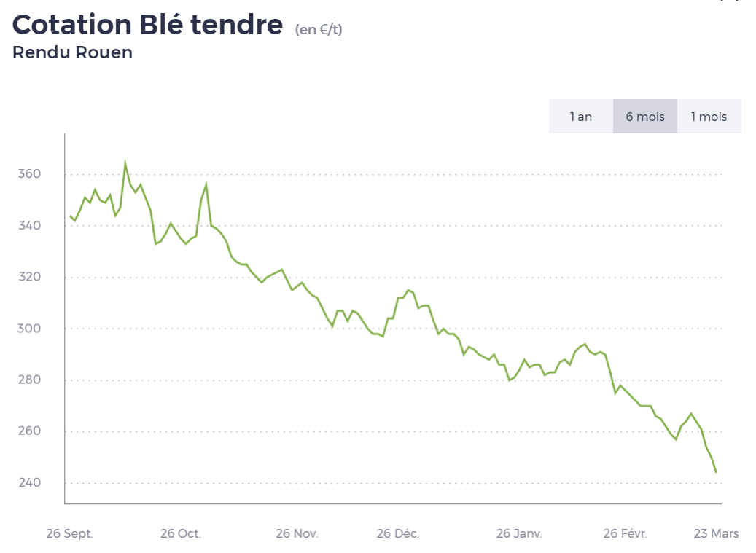756x553 pixels.
Task: Click the highlighted "6 mois" period selector
Action: (x=644, y=116)
